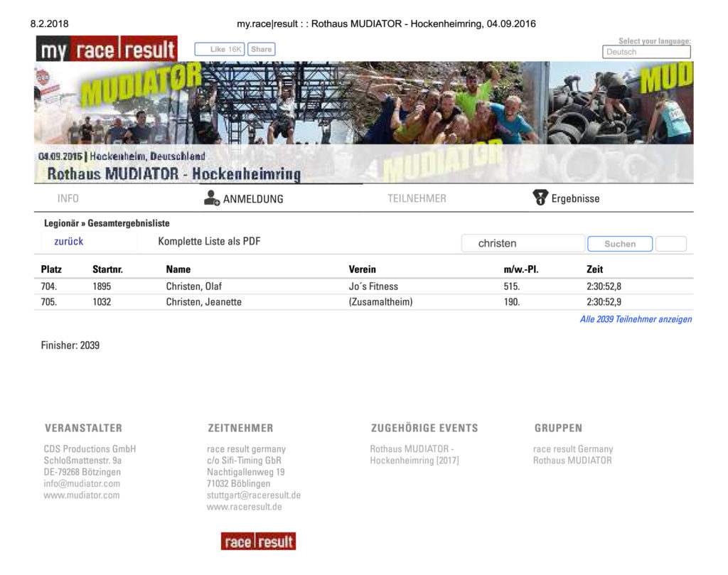Click the Legionär » Gesamtergebnisliste breadcrumb
This screenshot has width=728, height=575.
[107, 223]
